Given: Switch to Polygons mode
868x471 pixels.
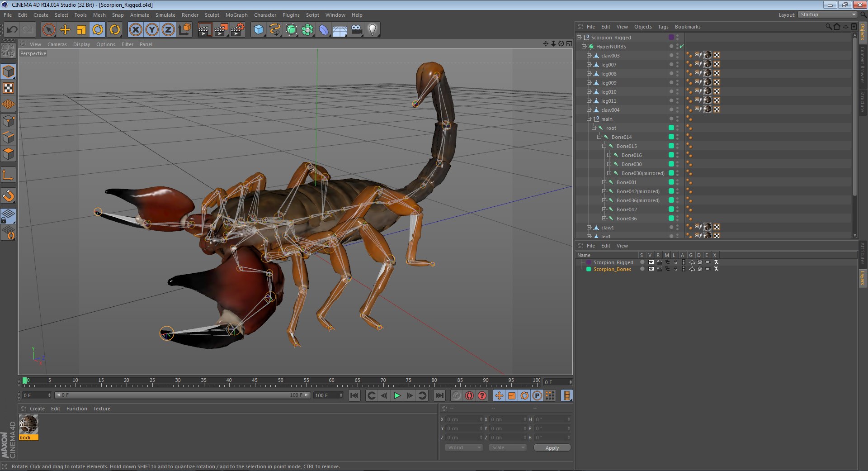Looking at the screenshot, I should click(x=9, y=154).
